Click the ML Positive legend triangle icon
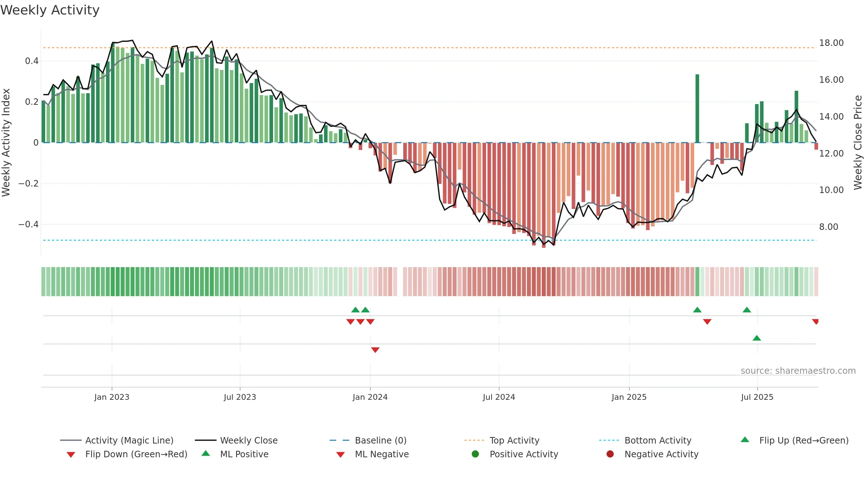 click(206, 453)
